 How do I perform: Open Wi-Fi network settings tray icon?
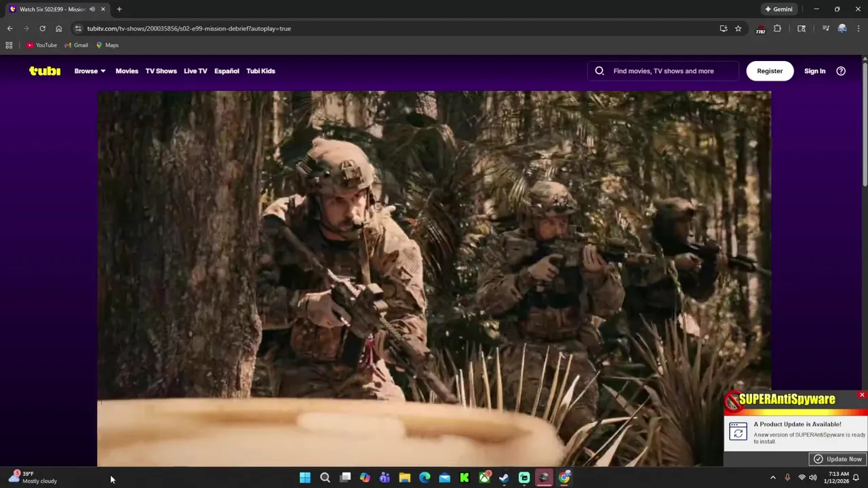pos(802,478)
